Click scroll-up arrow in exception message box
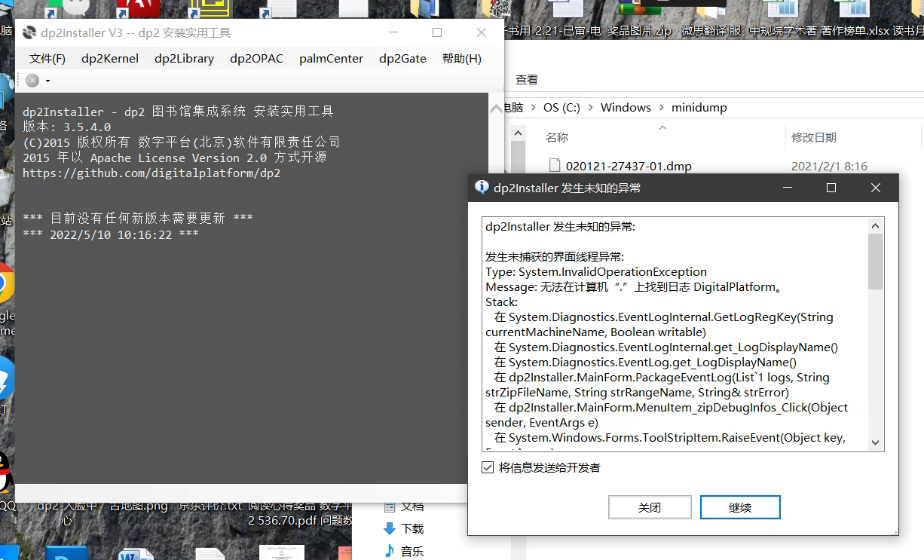 point(875,226)
